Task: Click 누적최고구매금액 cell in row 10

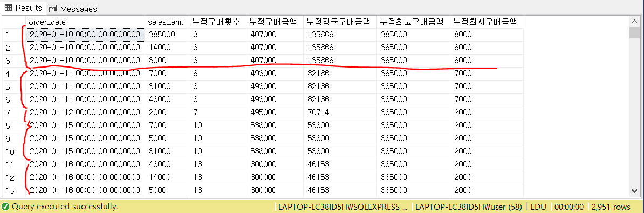Action: [413, 151]
